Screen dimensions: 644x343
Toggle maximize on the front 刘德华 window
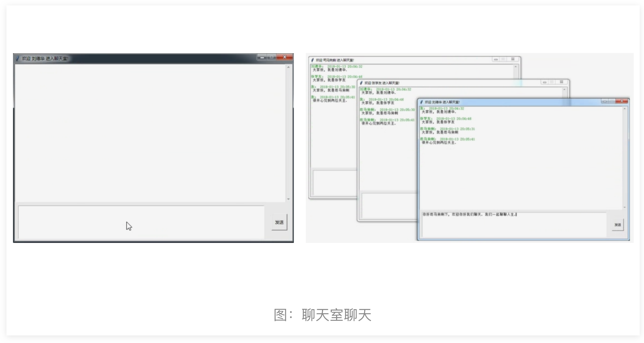click(612, 101)
